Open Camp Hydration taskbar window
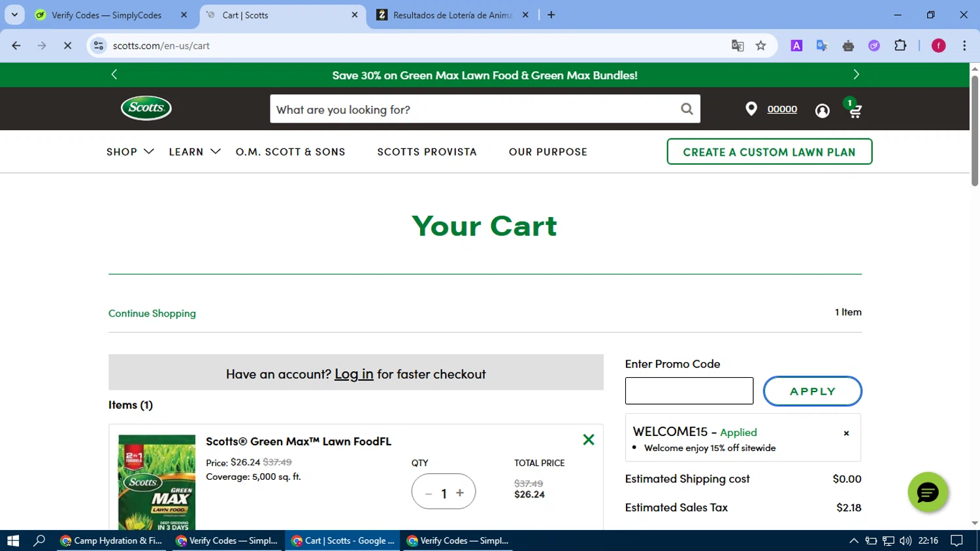The image size is (980, 551). [x=112, y=541]
